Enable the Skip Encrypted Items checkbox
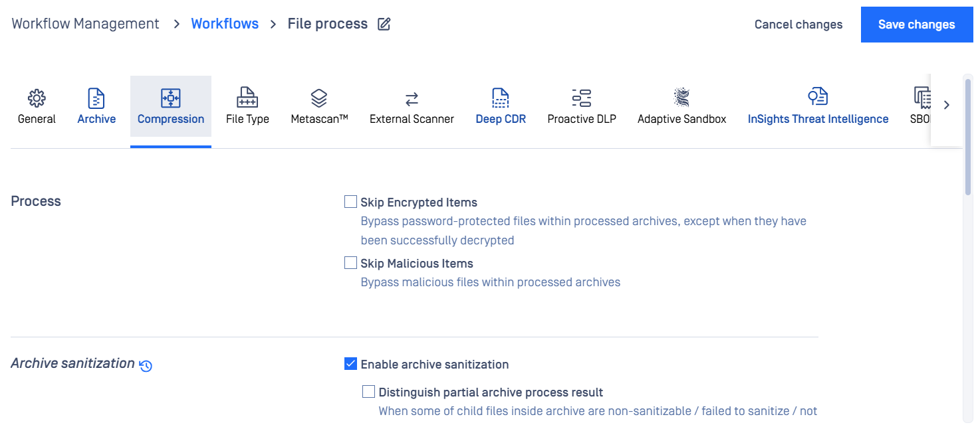This screenshot has width=980, height=431. click(x=350, y=202)
